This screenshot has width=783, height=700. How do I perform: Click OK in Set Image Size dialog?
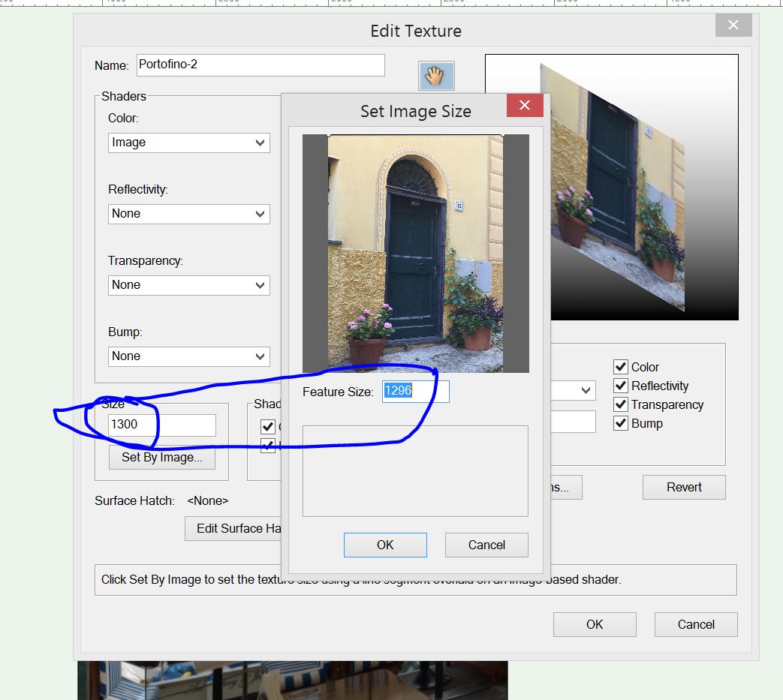pyautogui.click(x=385, y=545)
